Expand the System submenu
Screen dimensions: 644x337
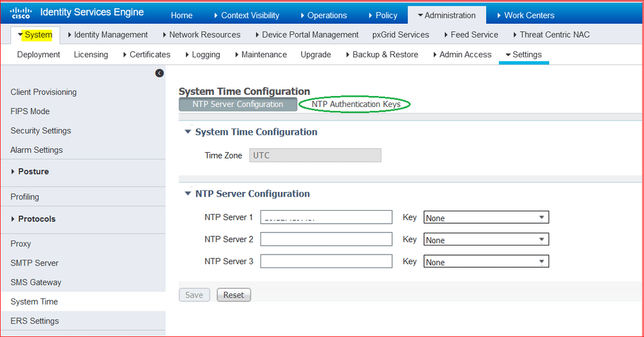(x=35, y=35)
